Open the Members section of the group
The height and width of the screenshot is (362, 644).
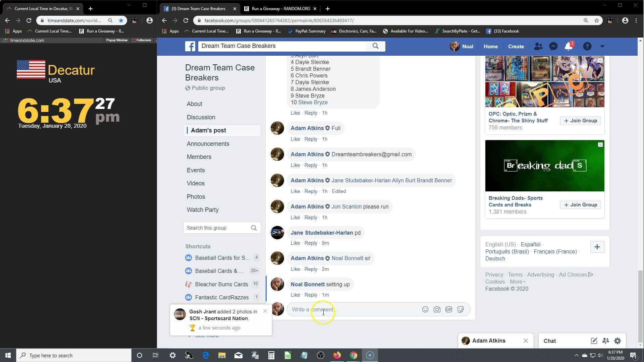point(199,157)
